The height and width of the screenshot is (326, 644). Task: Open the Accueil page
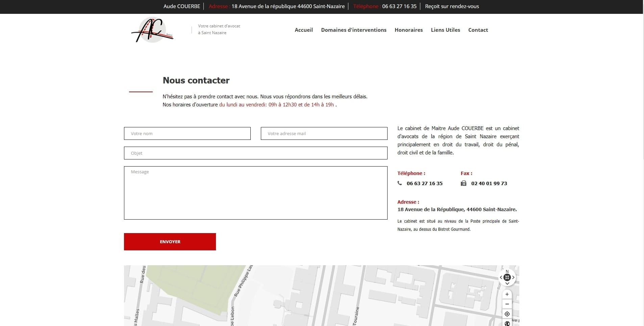point(304,30)
